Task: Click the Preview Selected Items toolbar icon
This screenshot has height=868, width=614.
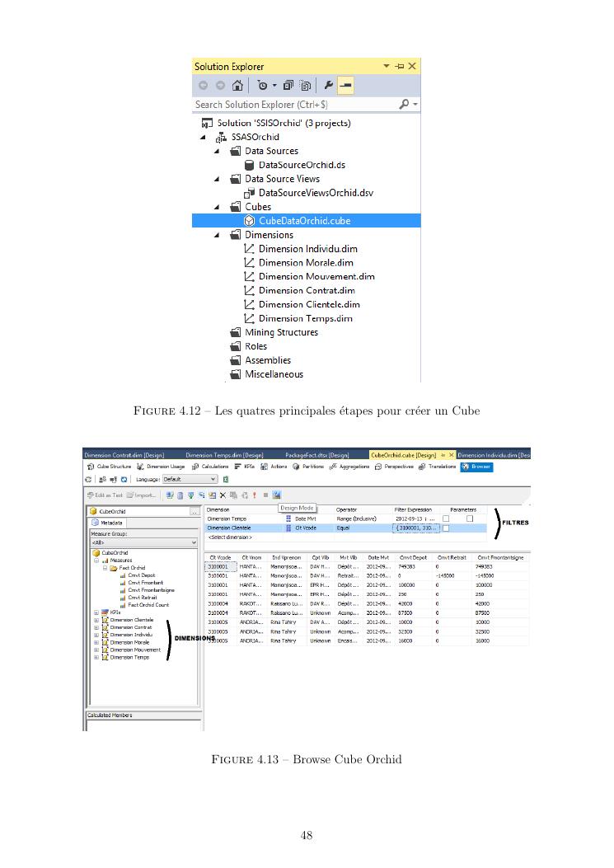Action: (x=345, y=86)
